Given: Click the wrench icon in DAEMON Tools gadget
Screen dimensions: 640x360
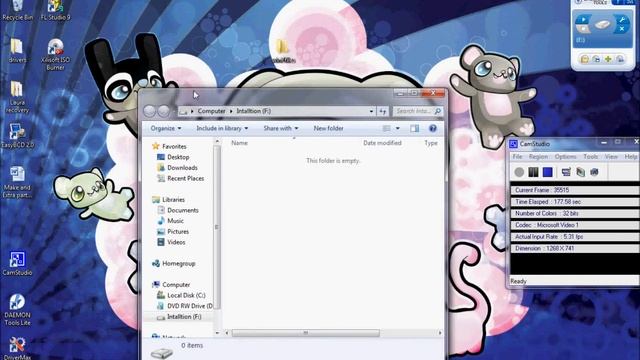Looking at the screenshot, I should [622, 19].
